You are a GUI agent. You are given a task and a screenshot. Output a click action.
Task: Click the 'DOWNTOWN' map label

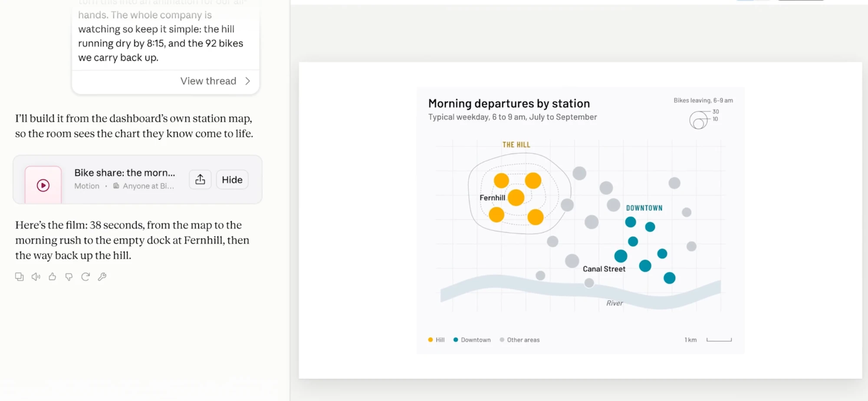(x=644, y=208)
